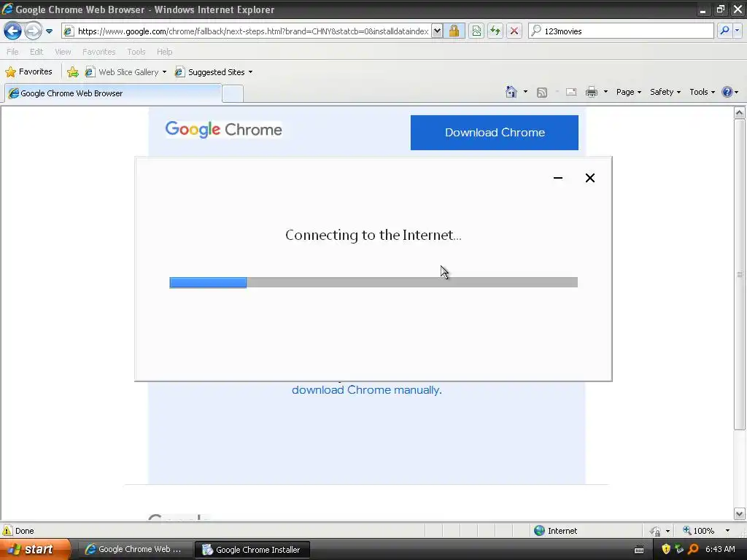This screenshot has height=560, width=747.
Task: Expand the Web Slice Gallery dropdown arrow
Action: [164, 72]
